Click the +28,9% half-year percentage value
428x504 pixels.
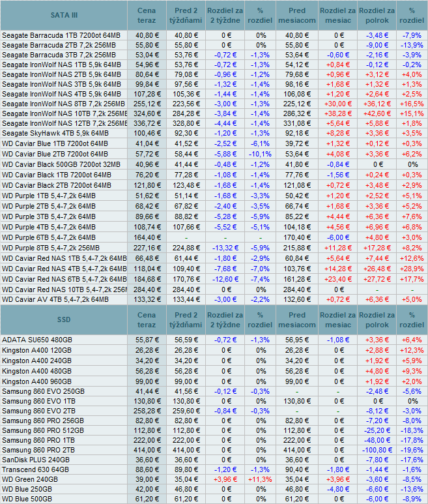(412, 269)
